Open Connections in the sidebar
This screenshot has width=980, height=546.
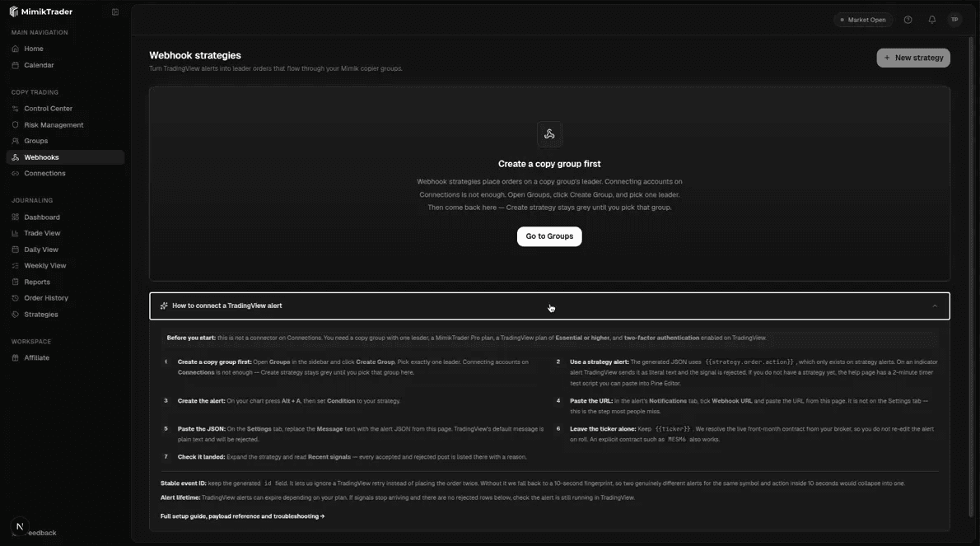click(66, 174)
